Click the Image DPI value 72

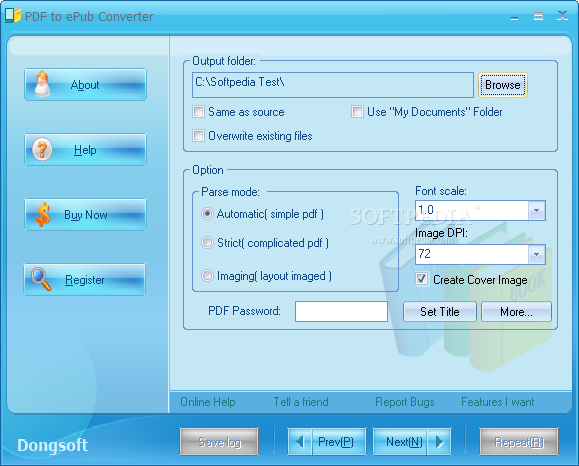coord(425,254)
